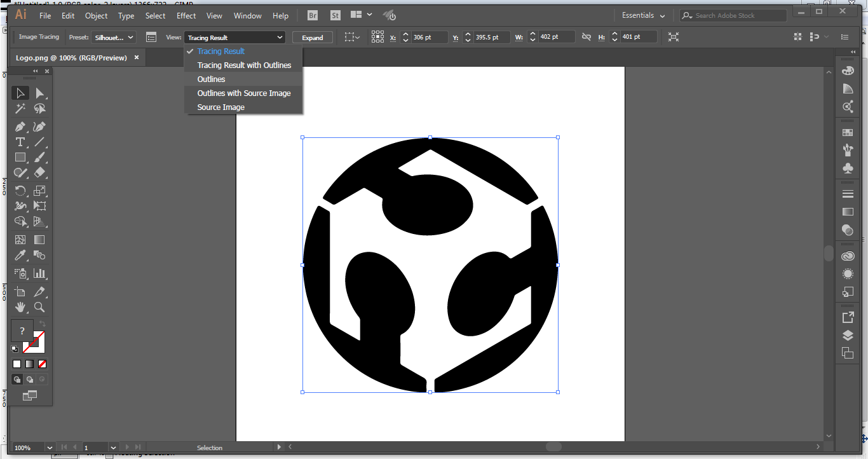Click the Expand button
Viewport: 868px width, 459px height.
click(x=313, y=38)
